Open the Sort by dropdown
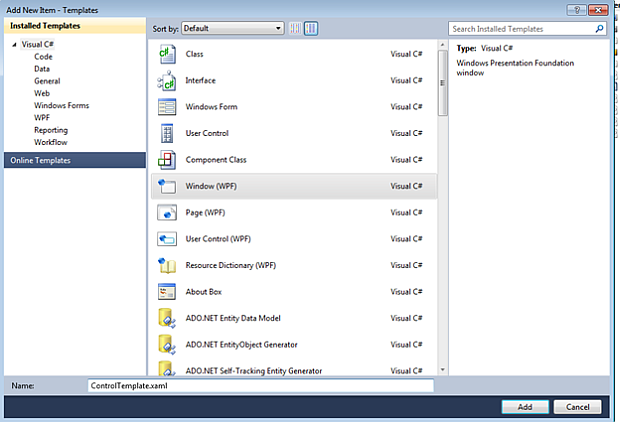 [x=232, y=28]
